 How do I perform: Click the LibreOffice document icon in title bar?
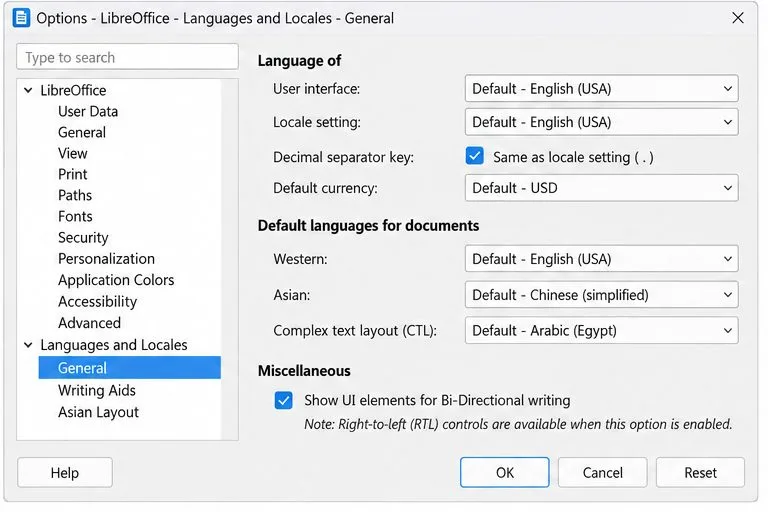click(21, 18)
